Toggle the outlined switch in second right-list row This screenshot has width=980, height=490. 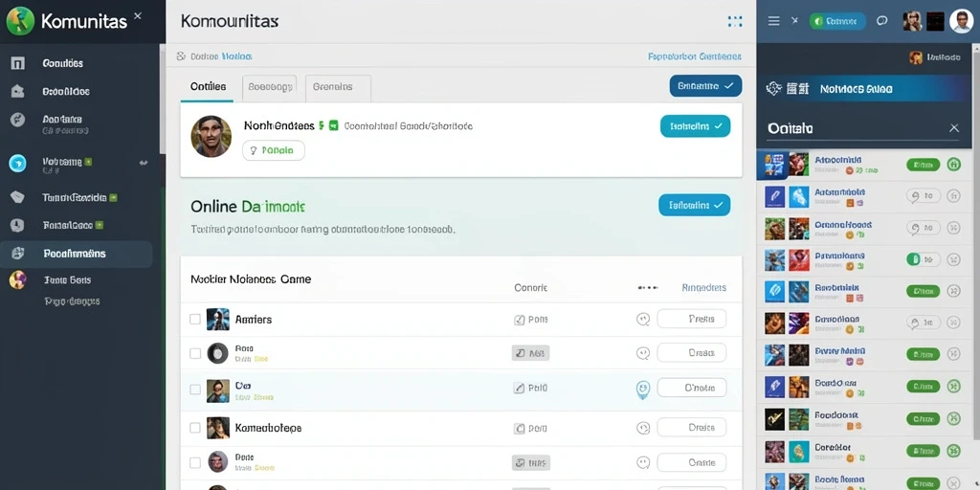(x=924, y=196)
